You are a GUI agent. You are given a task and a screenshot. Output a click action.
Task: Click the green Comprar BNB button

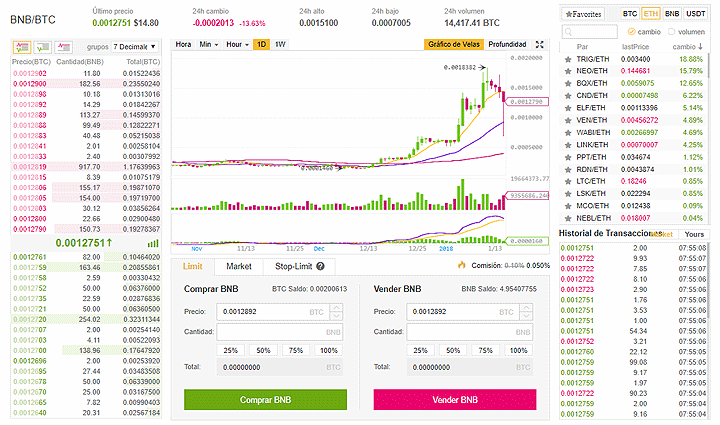point(265,400)
